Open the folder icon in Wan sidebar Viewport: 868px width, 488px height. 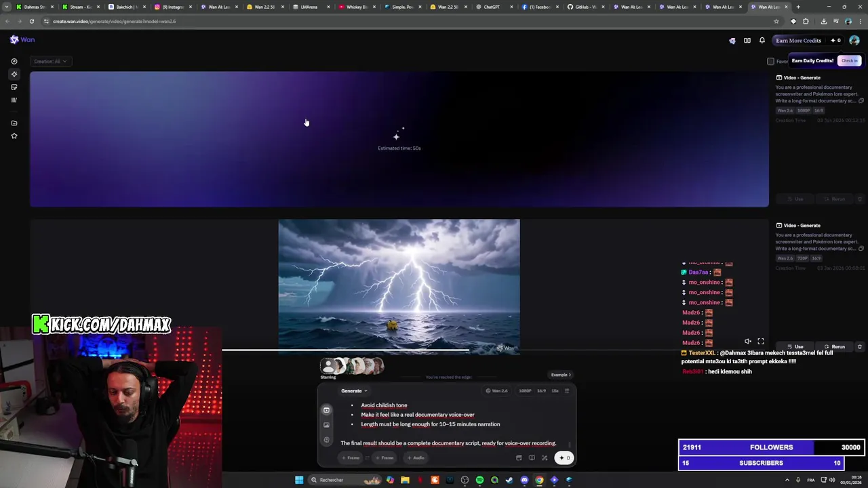coord(14,123)
